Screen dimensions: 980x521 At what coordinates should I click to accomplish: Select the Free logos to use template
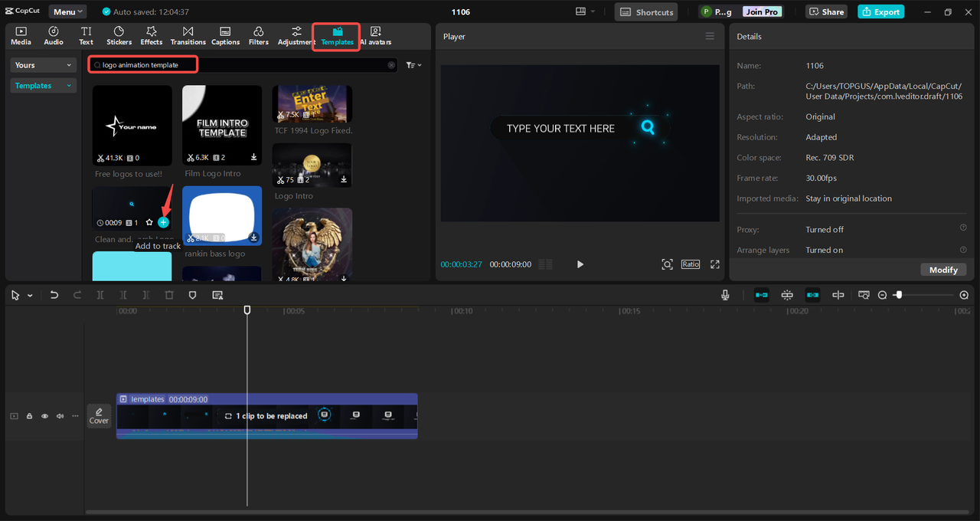point(132,126)
